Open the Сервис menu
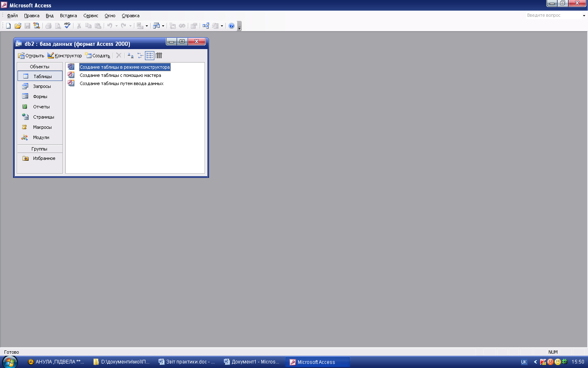The height and width of the screenshot is (368, 588). click(x=91, y=16)
